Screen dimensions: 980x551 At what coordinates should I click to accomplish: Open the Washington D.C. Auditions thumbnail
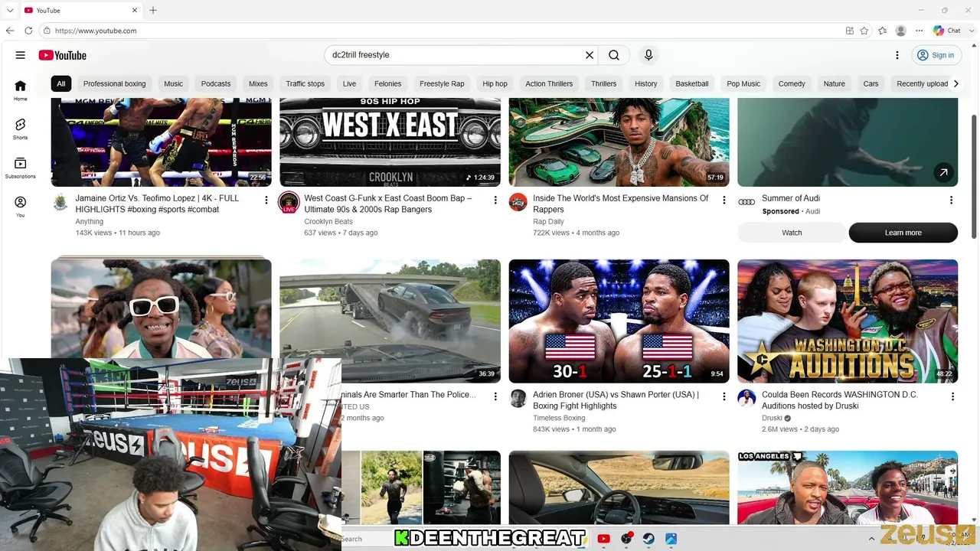tap(848, 321)
